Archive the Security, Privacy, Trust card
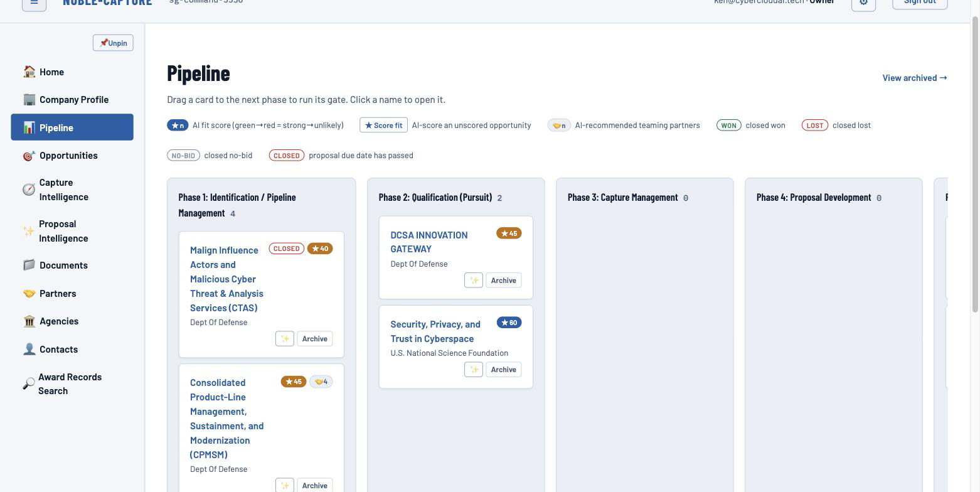Screen dimensions: 980x492 pos(503,370)
